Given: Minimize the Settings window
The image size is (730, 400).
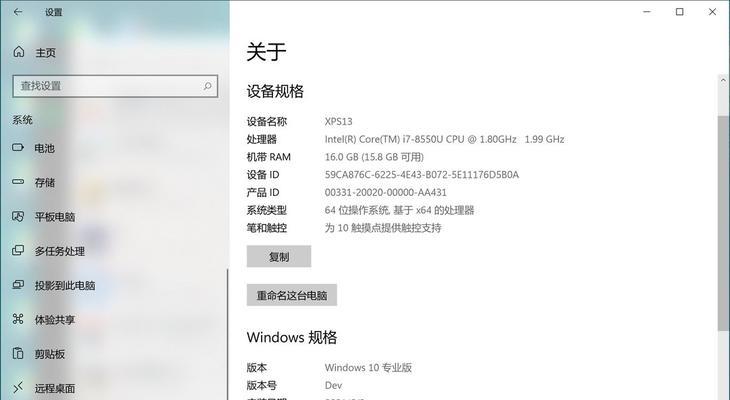Looking at the screenshot, I should (647, 12).
